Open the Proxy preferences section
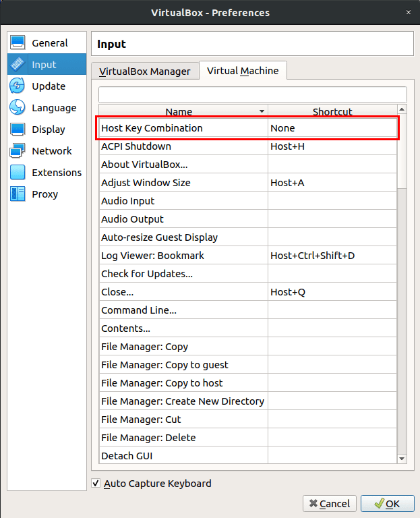420x518 pixels. (47, 194)
